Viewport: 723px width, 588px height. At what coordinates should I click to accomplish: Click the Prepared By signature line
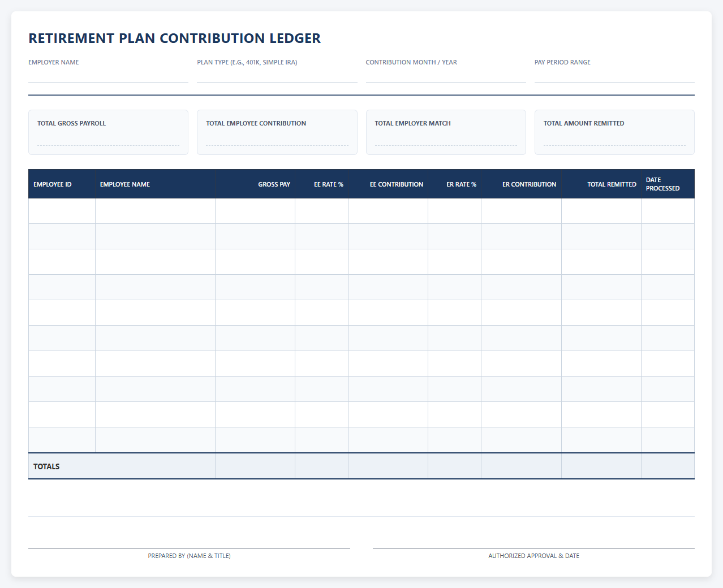coord(189,548)
